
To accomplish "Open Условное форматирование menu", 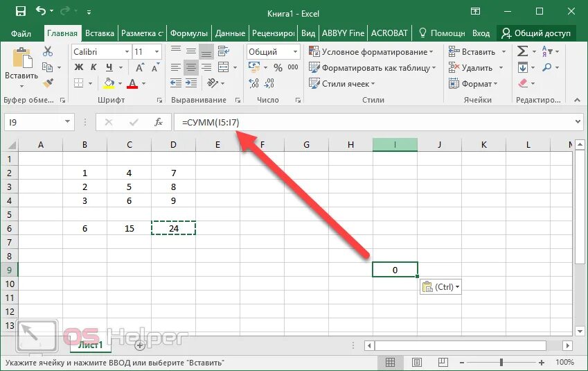I will click(x=371, y=52).
